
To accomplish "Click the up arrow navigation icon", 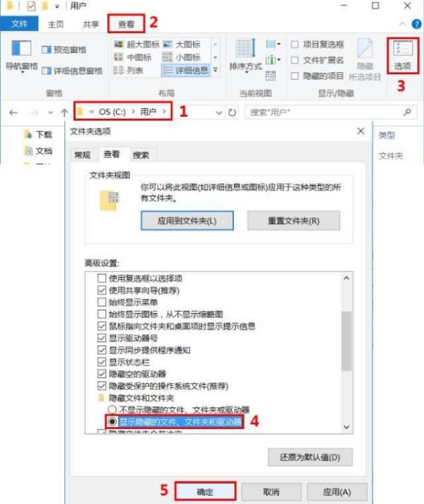I will point(64,112).
